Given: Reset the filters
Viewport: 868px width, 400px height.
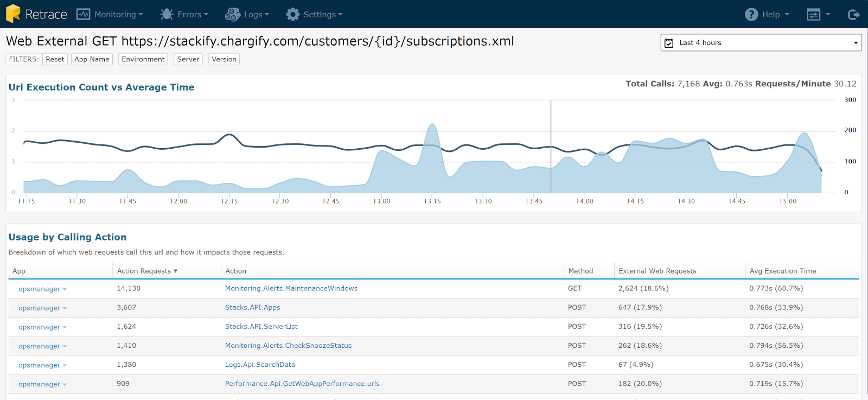Looking at the screenshot, I should click(x=55, y=59).
